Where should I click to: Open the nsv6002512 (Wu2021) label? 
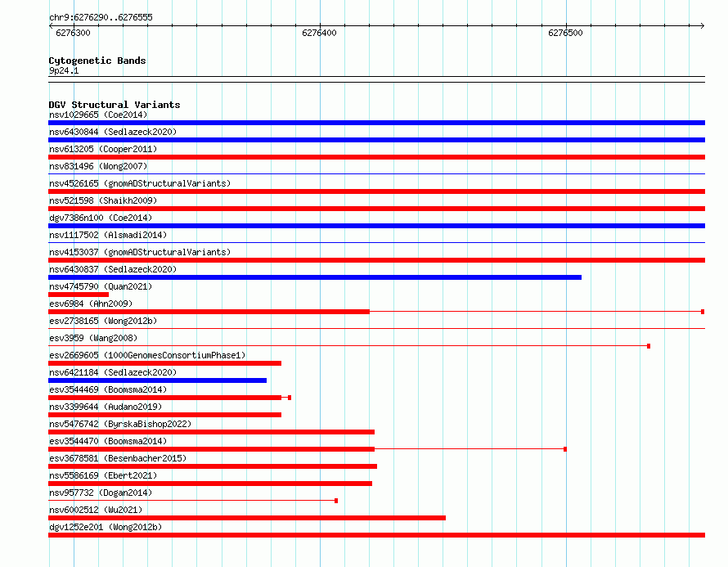[x=96, y=510]
